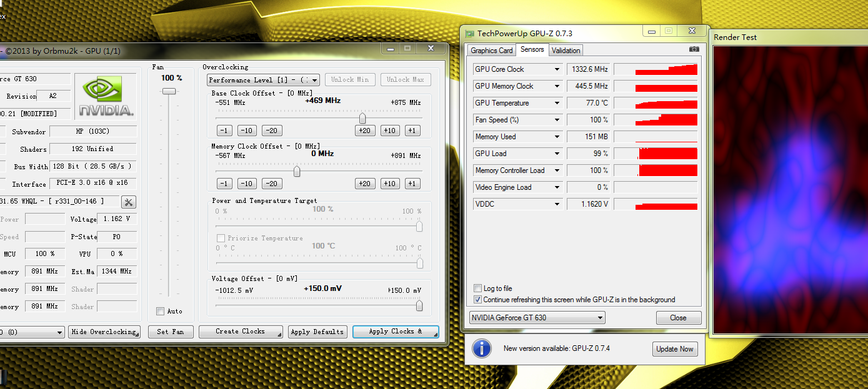
Task: Click the 1.1620 V VDDC value
Action: [x=589, y=204]
